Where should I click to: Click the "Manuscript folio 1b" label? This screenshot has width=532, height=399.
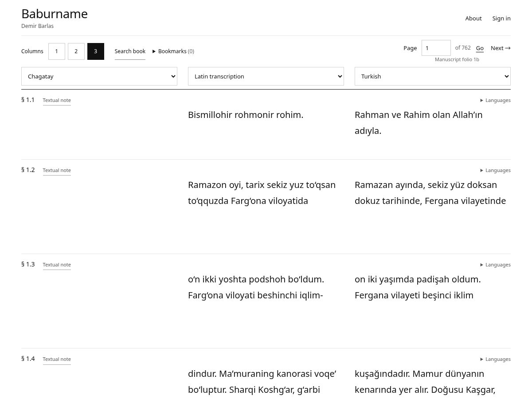tap(457, 59)
